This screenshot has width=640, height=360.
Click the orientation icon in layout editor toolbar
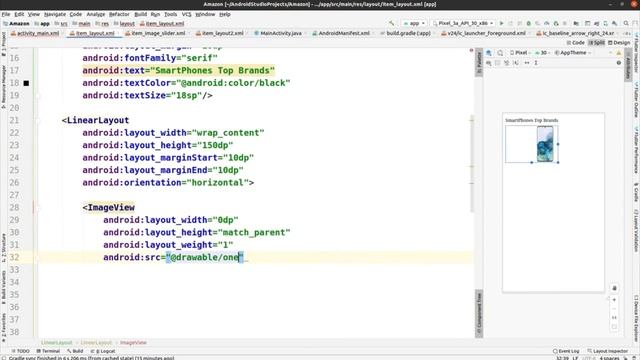[500, 53]
